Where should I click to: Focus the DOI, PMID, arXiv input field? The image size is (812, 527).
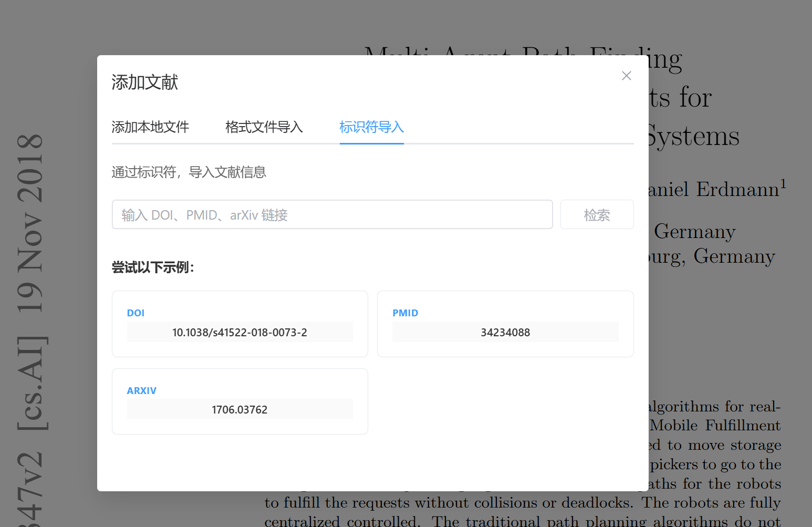(332, 214)
